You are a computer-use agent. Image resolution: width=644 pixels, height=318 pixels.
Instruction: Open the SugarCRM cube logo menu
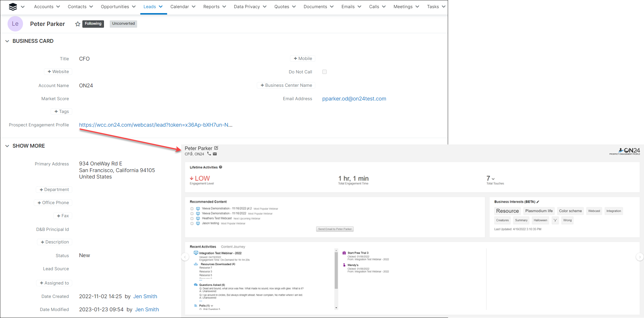click(x=13, y=6)
